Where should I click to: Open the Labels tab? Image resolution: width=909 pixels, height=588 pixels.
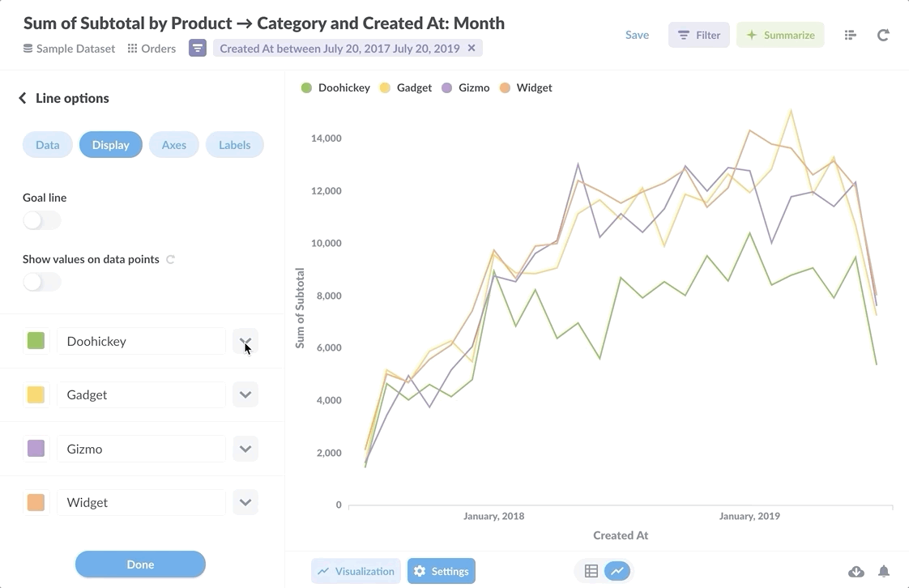point(234,145)
